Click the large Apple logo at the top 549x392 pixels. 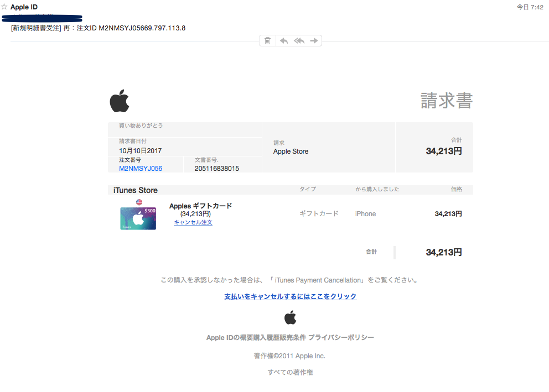(x=120, y=101)
